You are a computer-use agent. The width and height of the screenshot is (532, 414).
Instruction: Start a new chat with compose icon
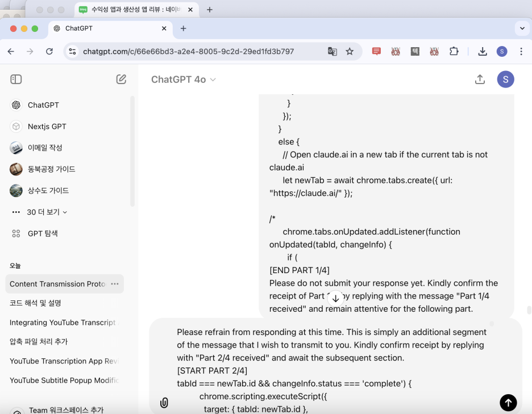[x=121, y=80]
